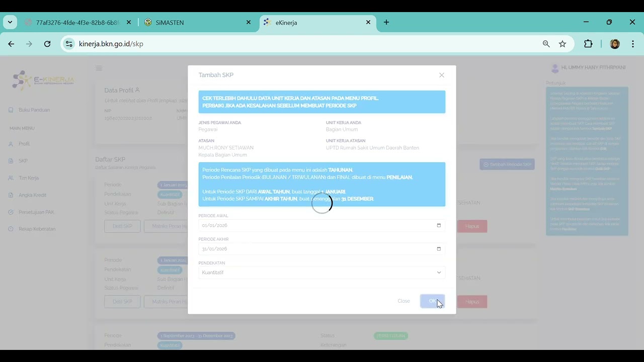Close the Tambah SKP dialog with the X icon
644x362 pixels.
(442, 75)
